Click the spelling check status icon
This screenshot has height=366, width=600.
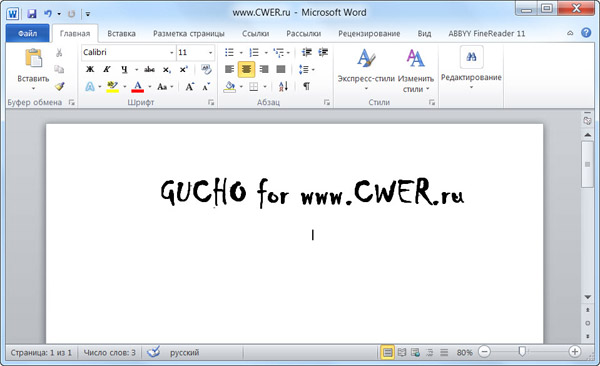[153, 352]
